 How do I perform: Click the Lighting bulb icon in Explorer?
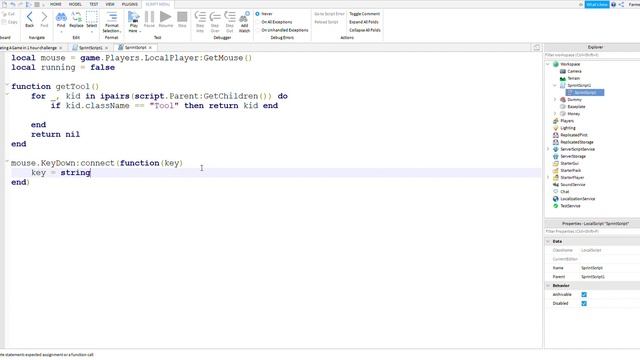click(x=556, y=128)
